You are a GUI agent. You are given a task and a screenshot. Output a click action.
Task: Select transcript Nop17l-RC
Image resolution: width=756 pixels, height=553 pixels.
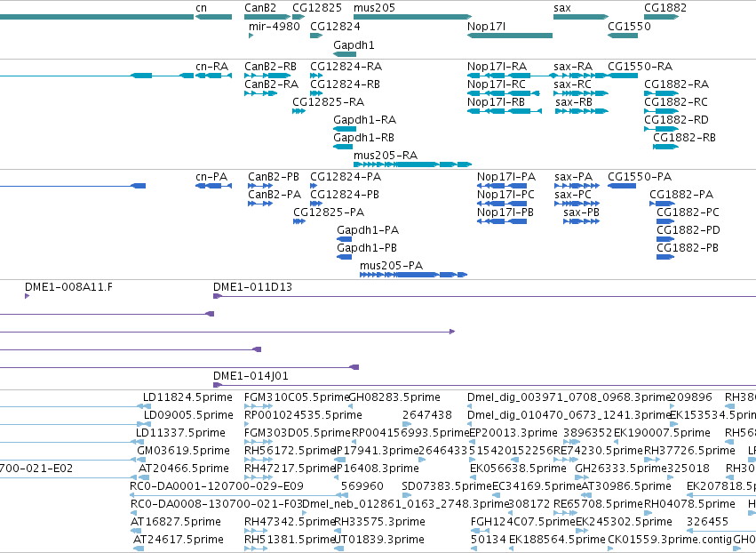click(x=504, y=93)
